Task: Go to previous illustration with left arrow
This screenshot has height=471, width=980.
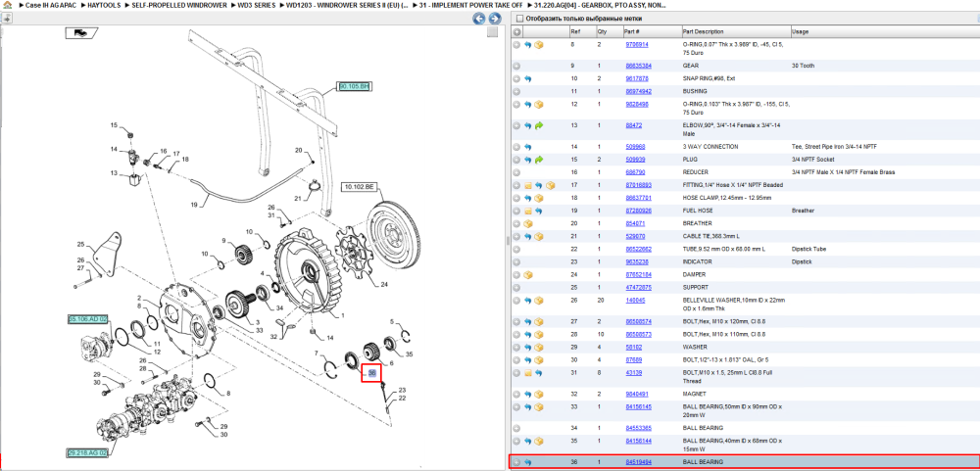Action: coord(479,19)
